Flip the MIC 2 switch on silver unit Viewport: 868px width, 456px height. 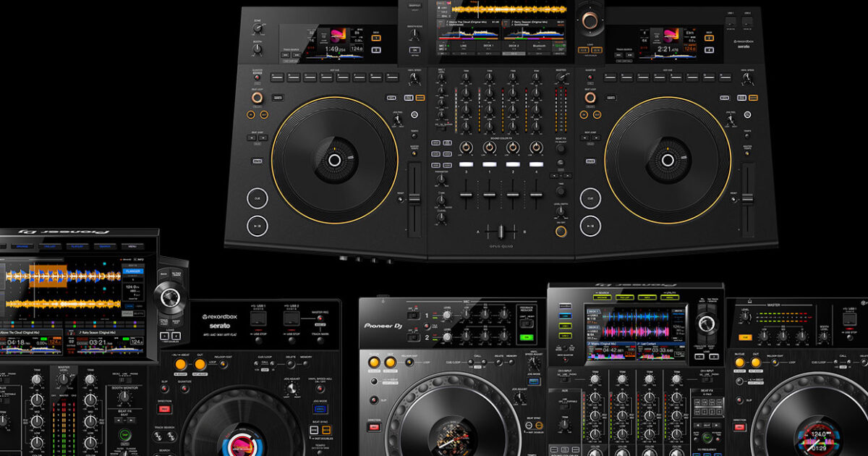pos(413,337)
